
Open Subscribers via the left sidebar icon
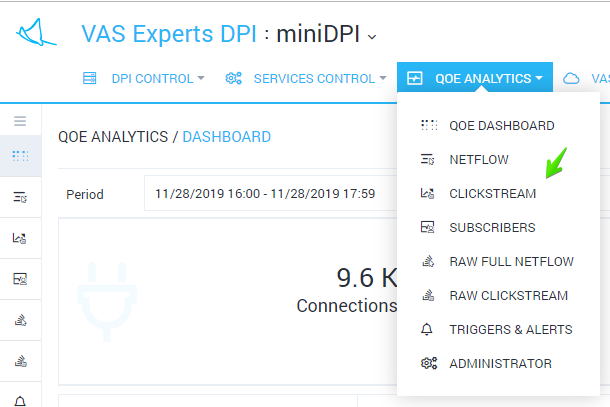pos(19,279)
